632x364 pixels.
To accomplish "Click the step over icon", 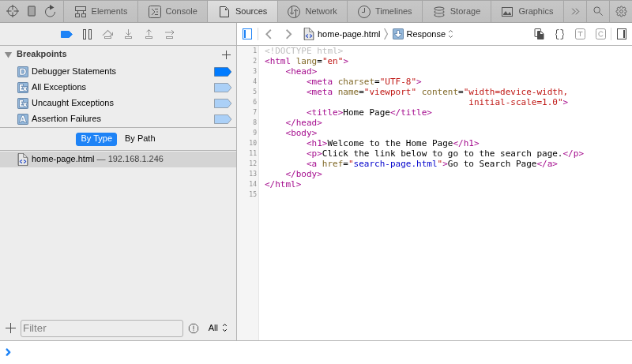I will point(107,34).
